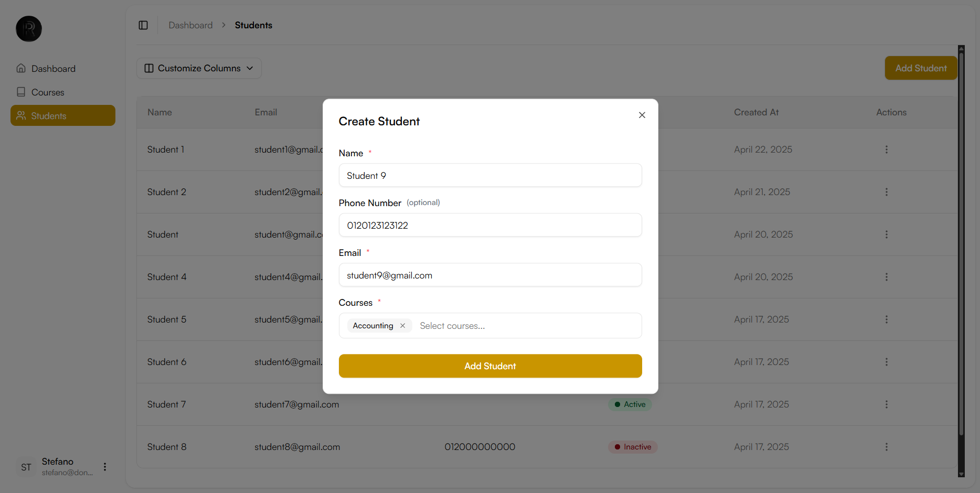
Task: Click the app logo in sidebar
Action: click(x=29, y=29)
